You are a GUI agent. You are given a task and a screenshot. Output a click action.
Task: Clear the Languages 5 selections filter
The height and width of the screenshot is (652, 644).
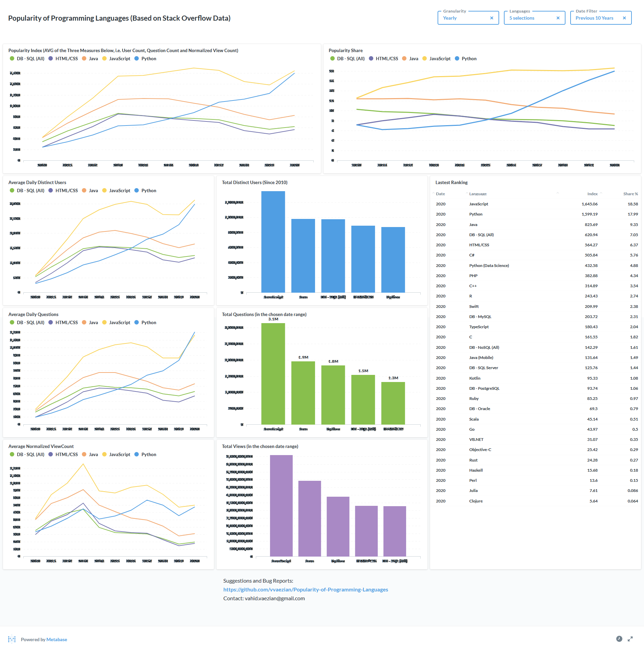pos(558,18)
